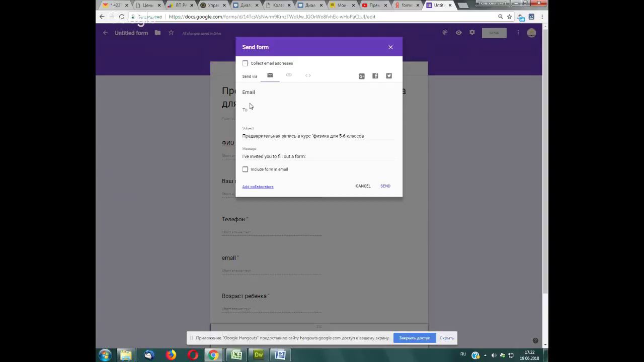The image size is (644, 362).
Task: Click the move to folder icon
Action: (157, 33)
